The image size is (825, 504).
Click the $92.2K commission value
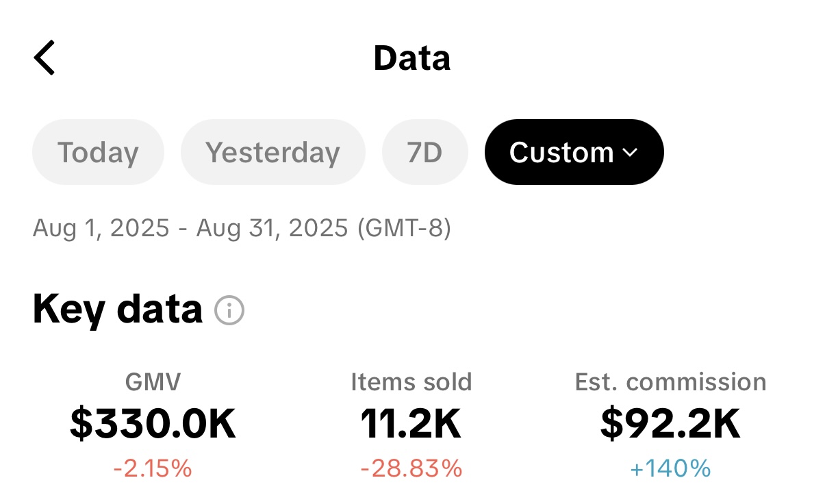pos(671,424)
